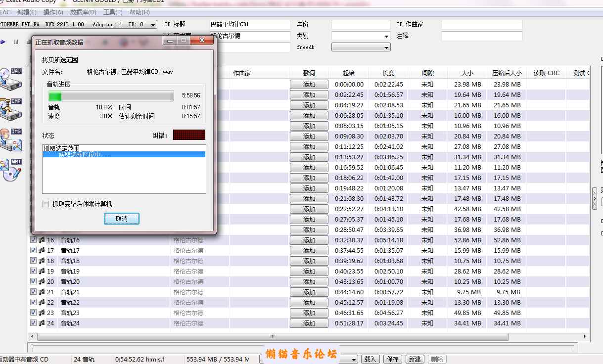Click the 起始 column header

pyautogui.click(x=349, y=73)
